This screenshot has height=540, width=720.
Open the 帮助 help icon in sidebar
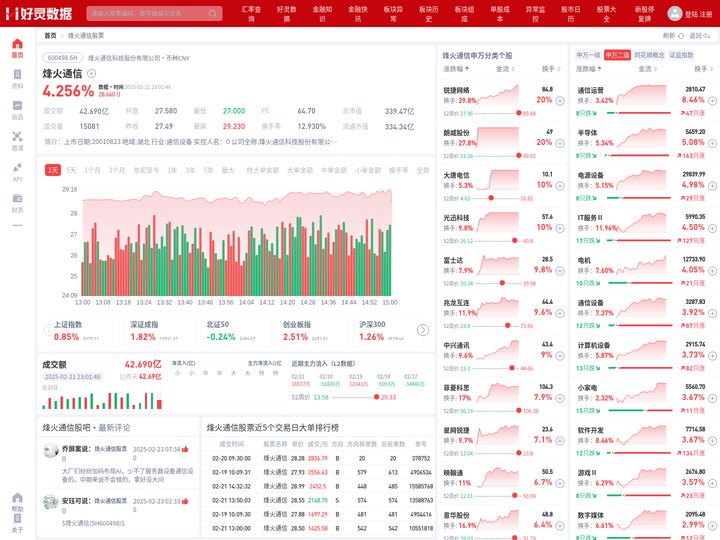point(17,498)
